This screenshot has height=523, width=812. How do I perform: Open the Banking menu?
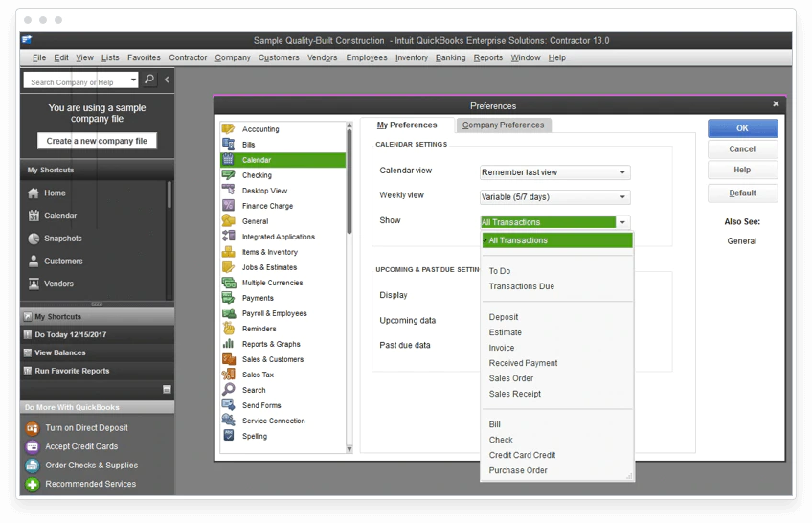[x=450, y=57]
